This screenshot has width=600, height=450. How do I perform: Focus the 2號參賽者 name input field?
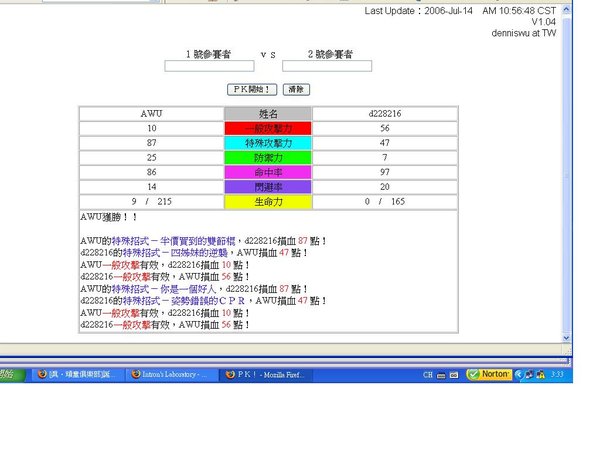point(326,66)
